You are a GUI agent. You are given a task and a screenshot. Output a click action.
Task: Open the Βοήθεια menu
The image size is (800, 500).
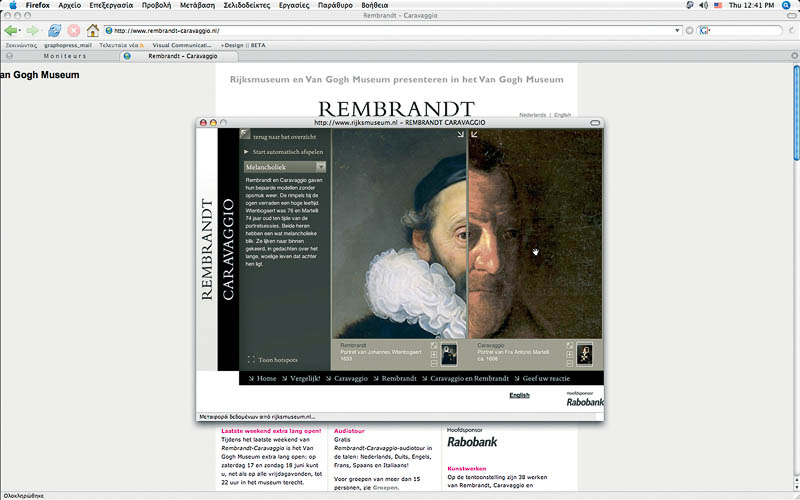374,5
